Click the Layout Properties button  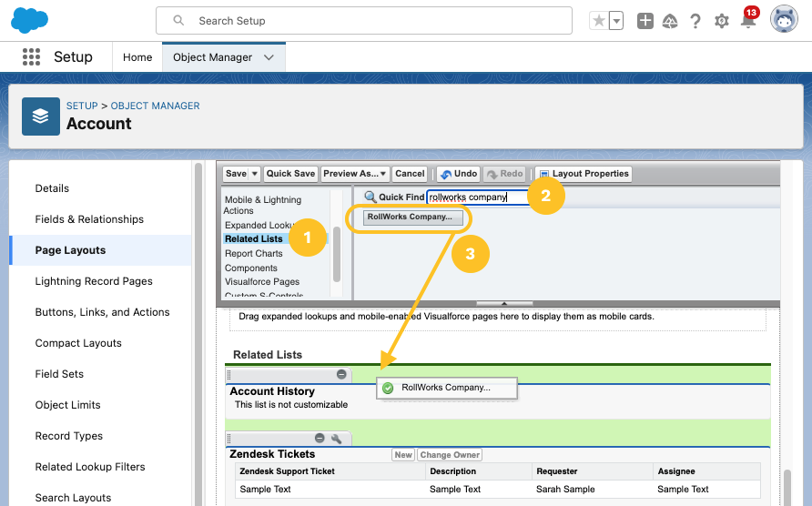tap(583, 174)
